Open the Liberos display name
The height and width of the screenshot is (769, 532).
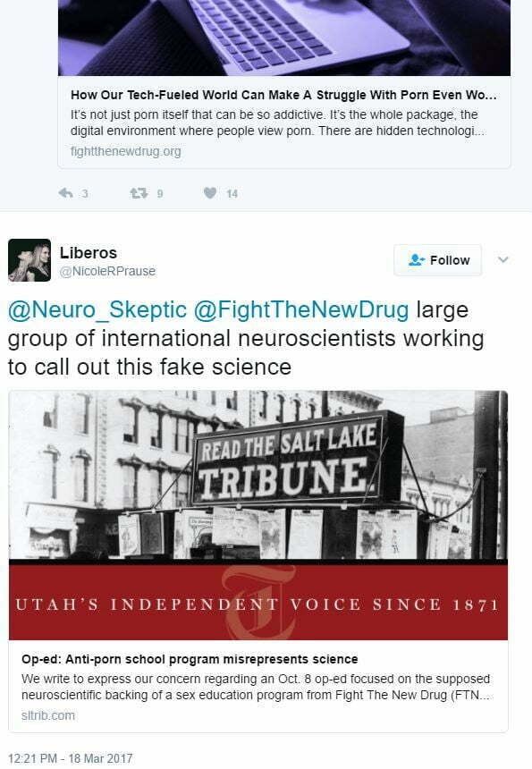(x=89, y=252)
